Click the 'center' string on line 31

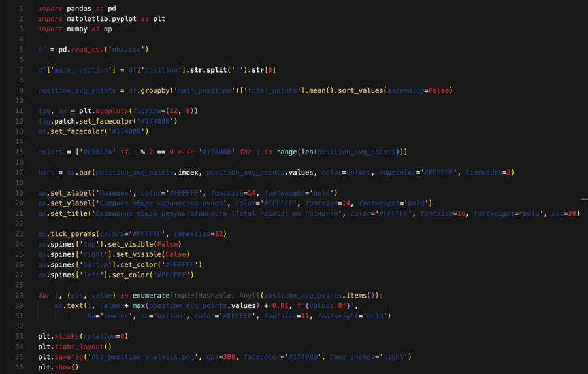(116, 316)
